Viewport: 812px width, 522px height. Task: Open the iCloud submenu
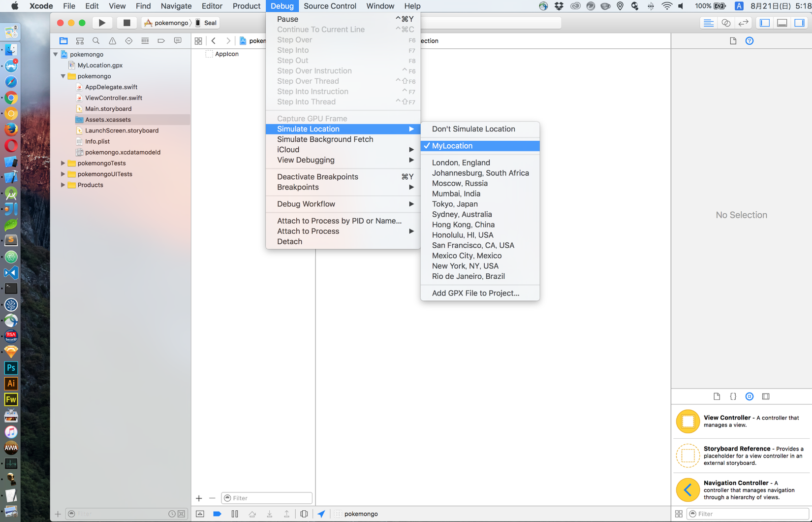tap(343, 150)
